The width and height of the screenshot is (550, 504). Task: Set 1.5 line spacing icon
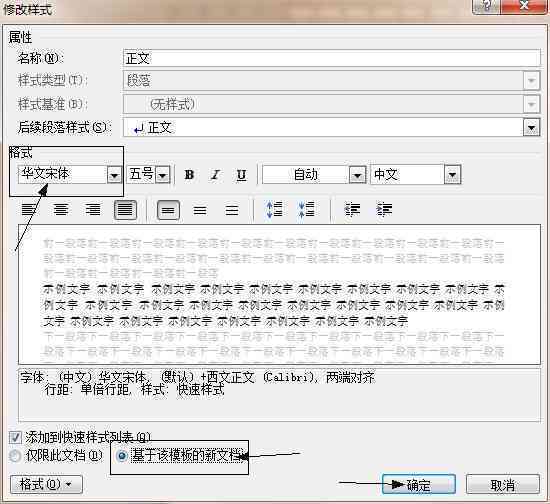[200, 210]
